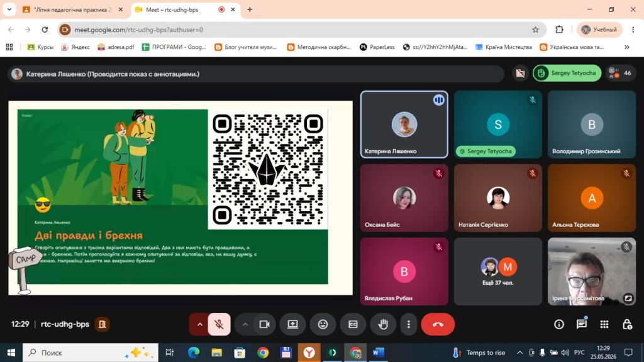Toggle closed captions button

click(x=353, y=324)
